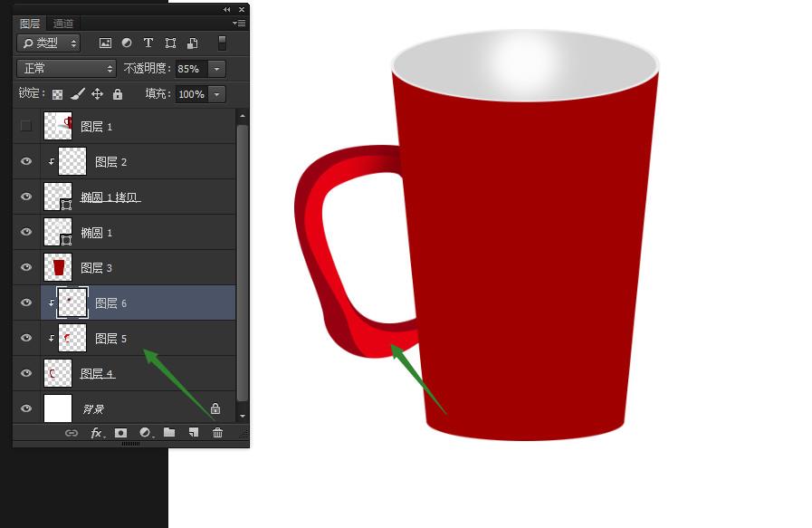Filter layers by adjustment layer icon

[127, 43]
